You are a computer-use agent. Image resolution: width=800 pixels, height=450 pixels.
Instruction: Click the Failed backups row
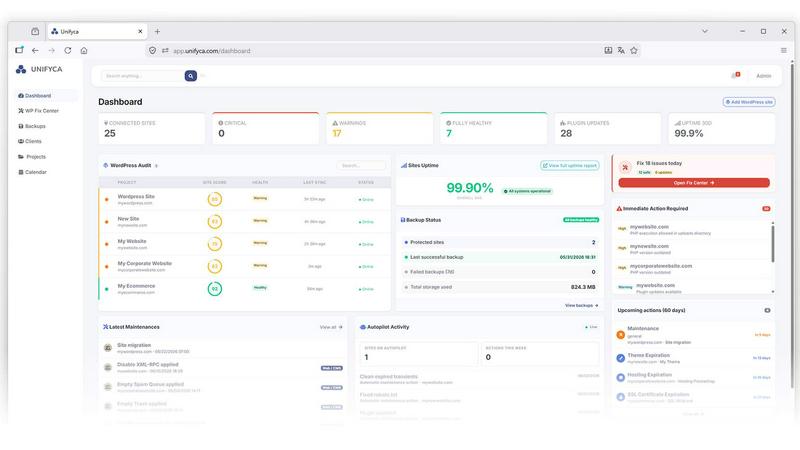[500, 272]
